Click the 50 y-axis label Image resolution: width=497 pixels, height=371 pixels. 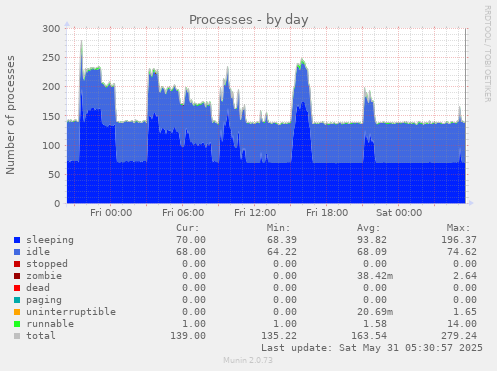pyautogui.click(x=54, y=175)
